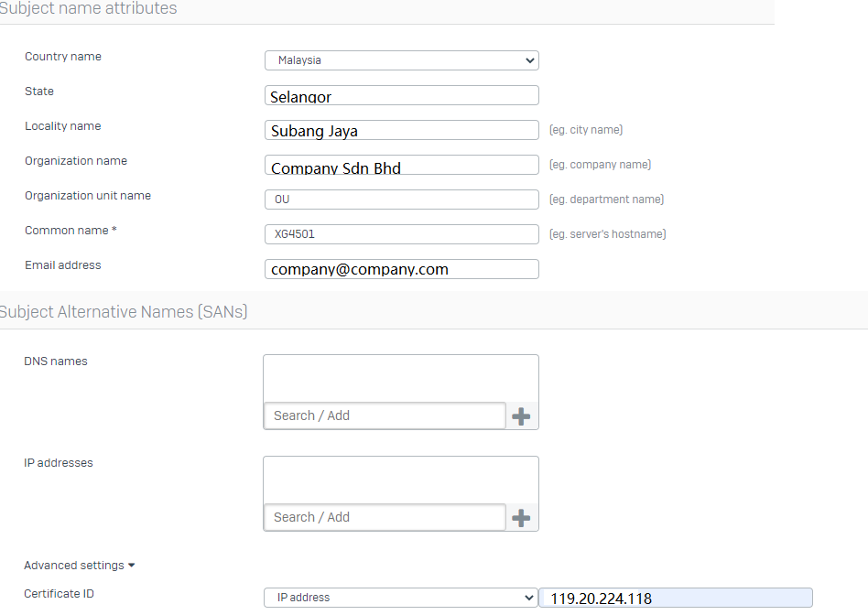Click the Organization name input field
This screenshot has height=615, width=868.
pyautogui.click(x=402, y=165)
